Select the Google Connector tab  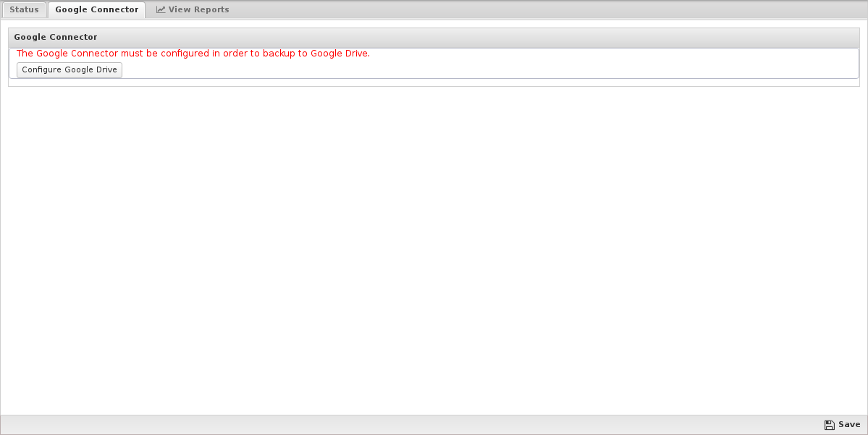(96, 9)
